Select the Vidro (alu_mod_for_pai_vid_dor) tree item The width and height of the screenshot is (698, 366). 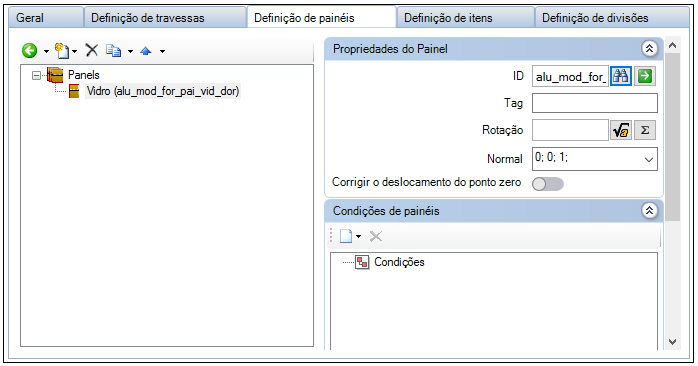163,91
